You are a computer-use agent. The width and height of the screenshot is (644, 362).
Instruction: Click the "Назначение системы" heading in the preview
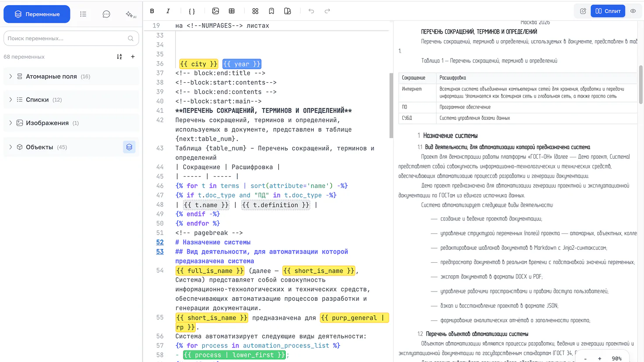coord(450,136)
